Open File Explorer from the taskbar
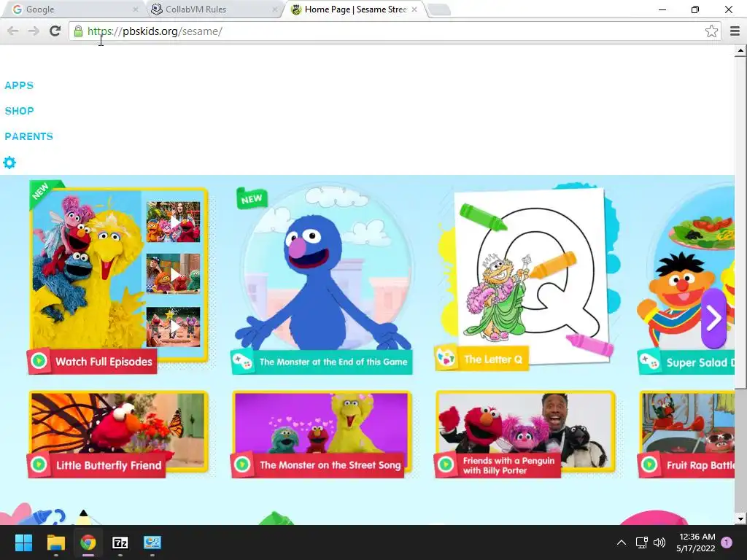Image resolution: width=747 pixels, height=560 pixels. pyautogui.click(x=55, y=542)
